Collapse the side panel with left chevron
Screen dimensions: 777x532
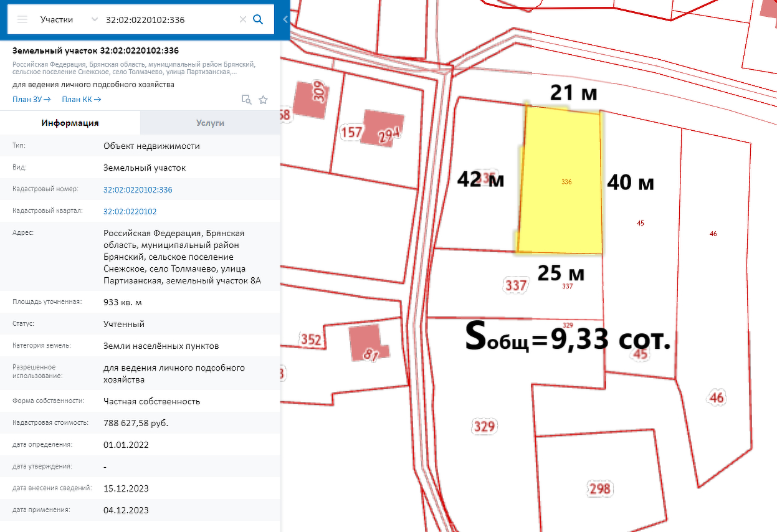click(285, 19)
